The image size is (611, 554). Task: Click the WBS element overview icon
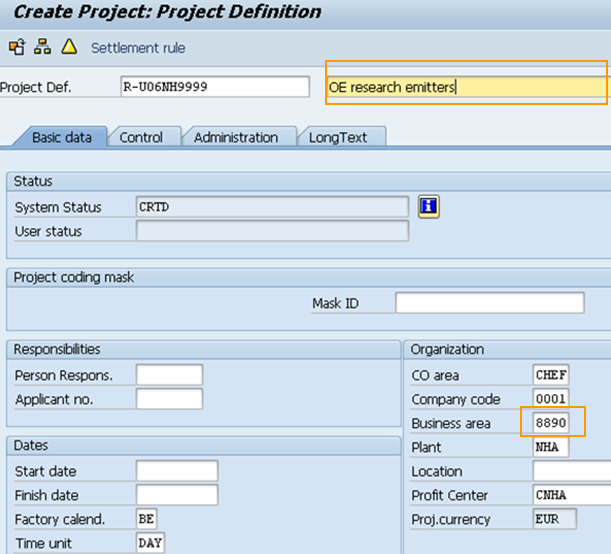[16, 47]
